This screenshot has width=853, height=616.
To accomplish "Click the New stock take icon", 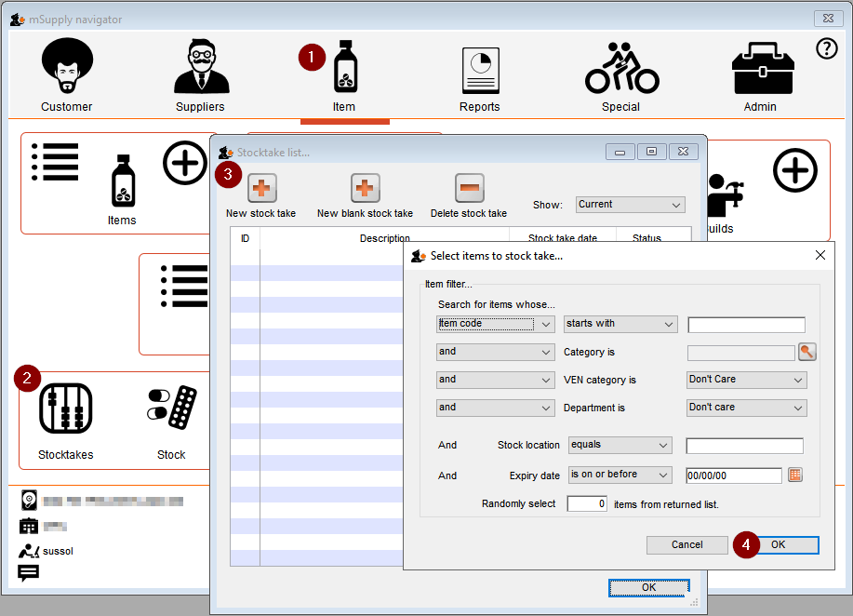I will point(261,190).
